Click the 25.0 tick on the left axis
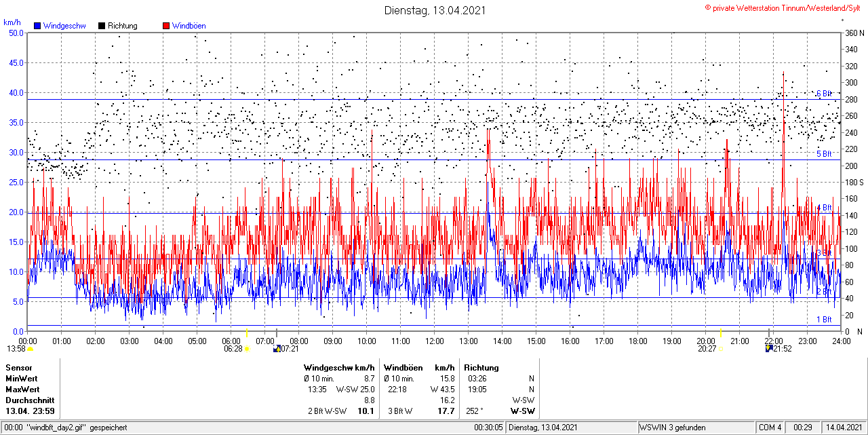This screenshot has height=435, width=868. pyautogui.click(x=16, y=182)
